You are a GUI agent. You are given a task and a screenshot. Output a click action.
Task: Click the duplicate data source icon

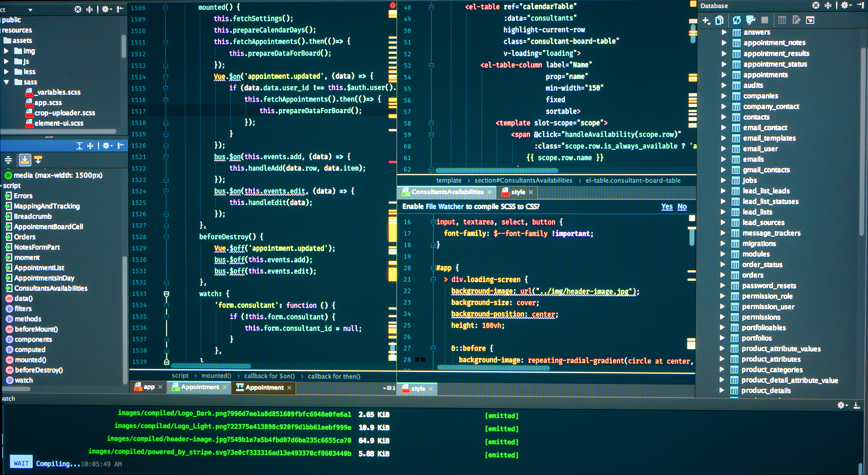pos(719,20)
